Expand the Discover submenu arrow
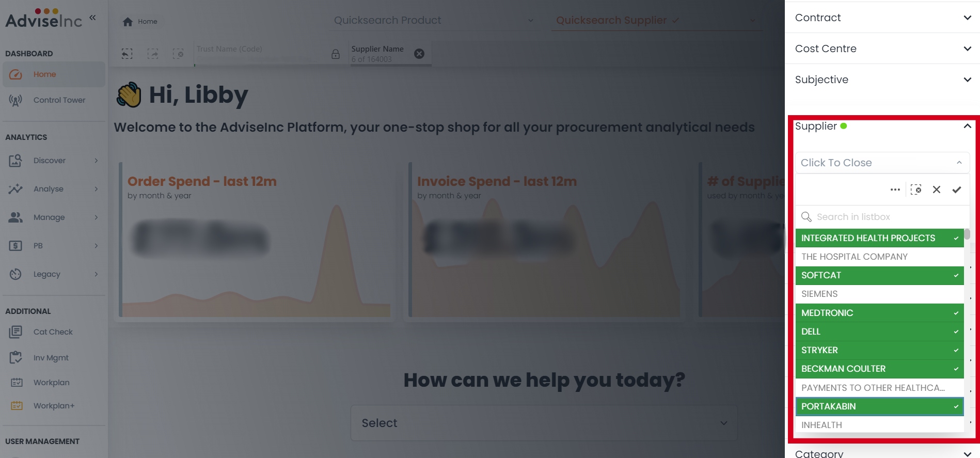980x458 pixels. tap(96, 161)
